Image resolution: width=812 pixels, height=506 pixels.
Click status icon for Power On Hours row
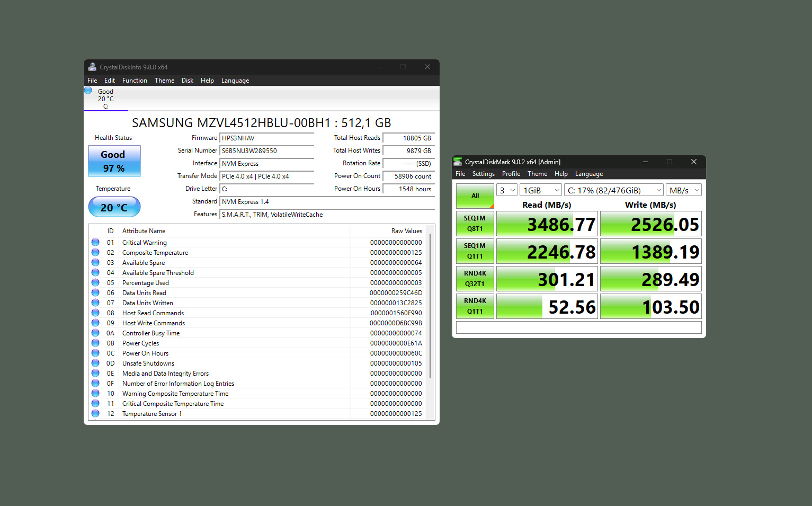pos(95,353)
